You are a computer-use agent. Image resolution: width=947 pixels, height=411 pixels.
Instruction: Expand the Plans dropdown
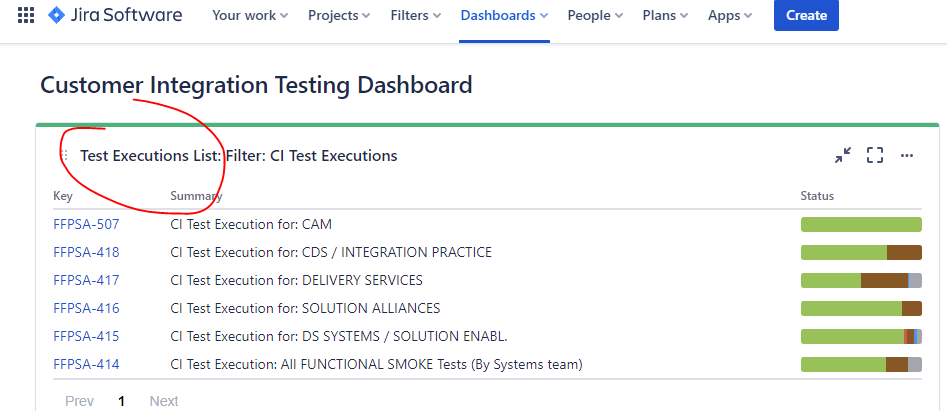[665, 15]
